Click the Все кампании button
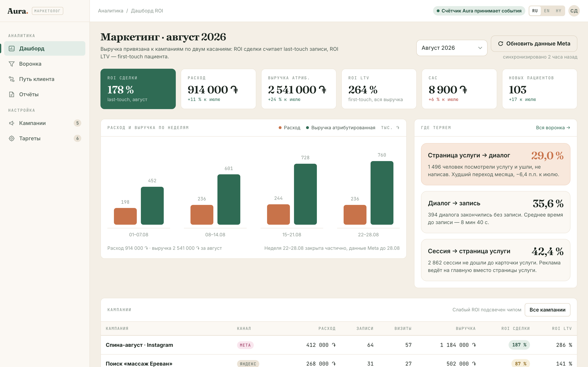Viewport: 588px width, 367px height. [x=547, y=310]
